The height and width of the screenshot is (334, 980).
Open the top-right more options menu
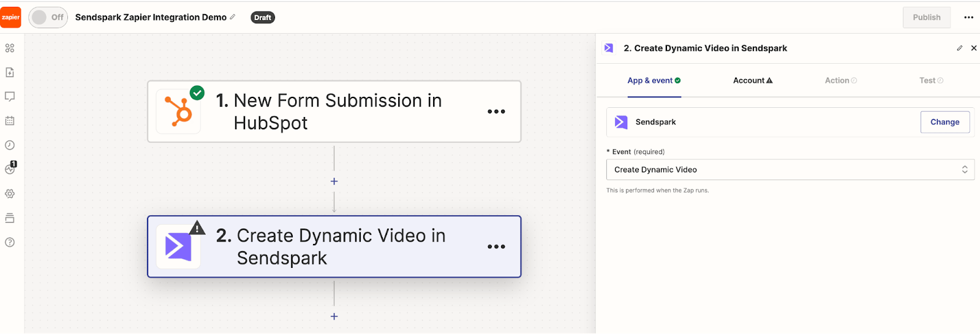(x=968, y=17)
